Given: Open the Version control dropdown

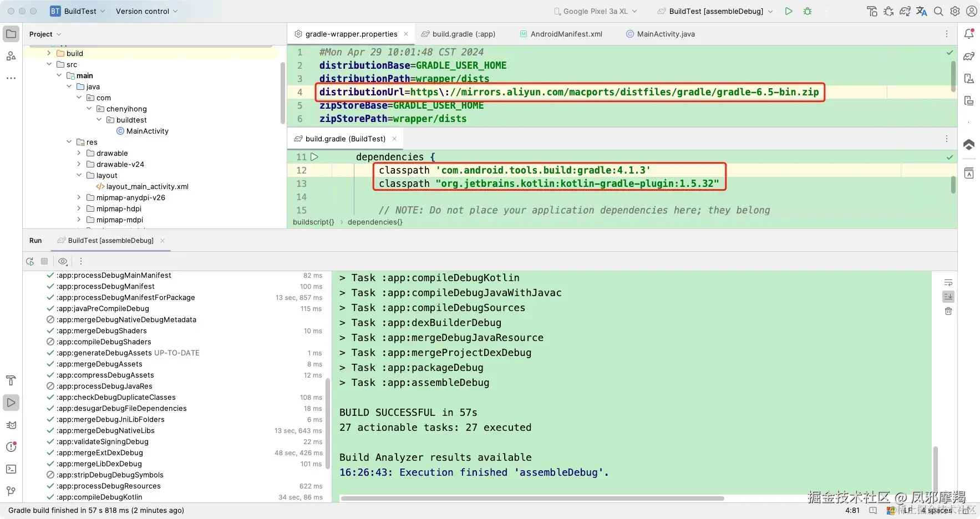Looking at the screenshot, I should [146, 11].
